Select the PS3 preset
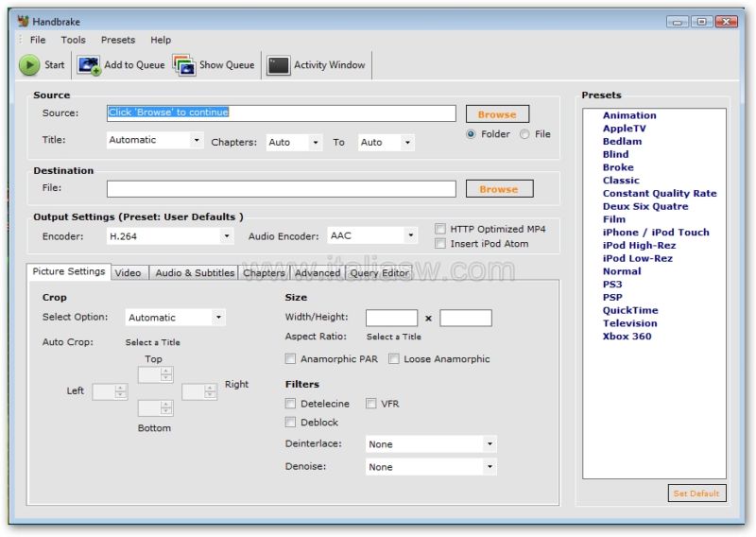 click(x=612, y=285)
